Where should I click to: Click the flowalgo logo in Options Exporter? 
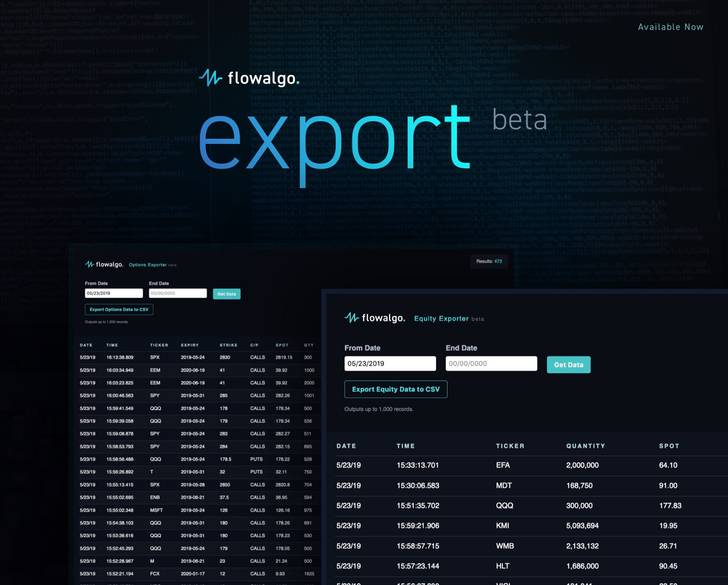[104, 264]
